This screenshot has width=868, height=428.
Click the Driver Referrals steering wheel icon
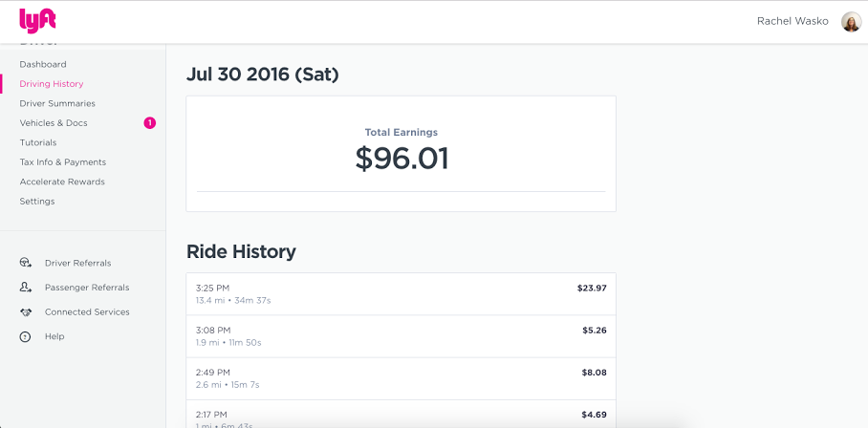(x=26, y=263)
